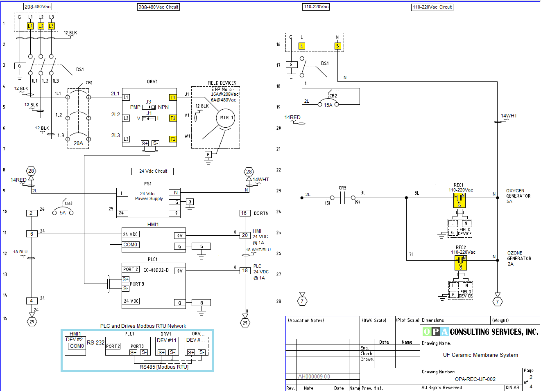Image resolution: width=541 pixels, height=392 pixels.
Task: Select terminal block 16 DC RTN
Action: tap(244, 213)
